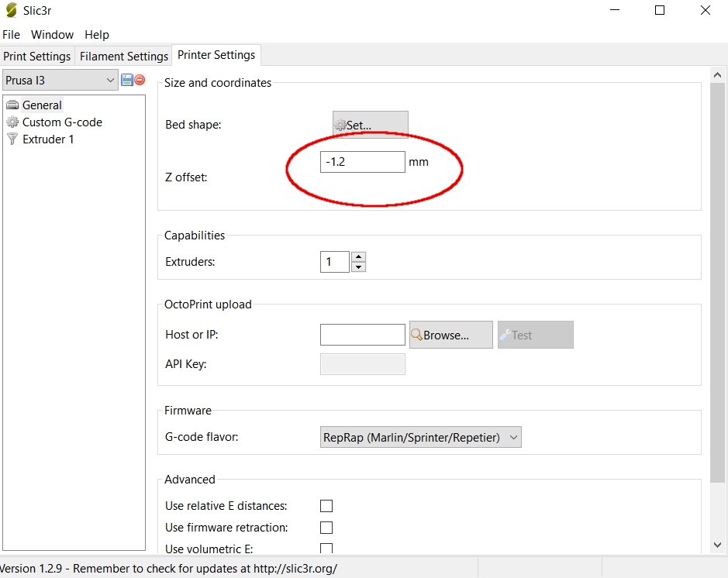Click the Extruders count field
This screenshot has height=578, width=728.
[x=335, y=262]
